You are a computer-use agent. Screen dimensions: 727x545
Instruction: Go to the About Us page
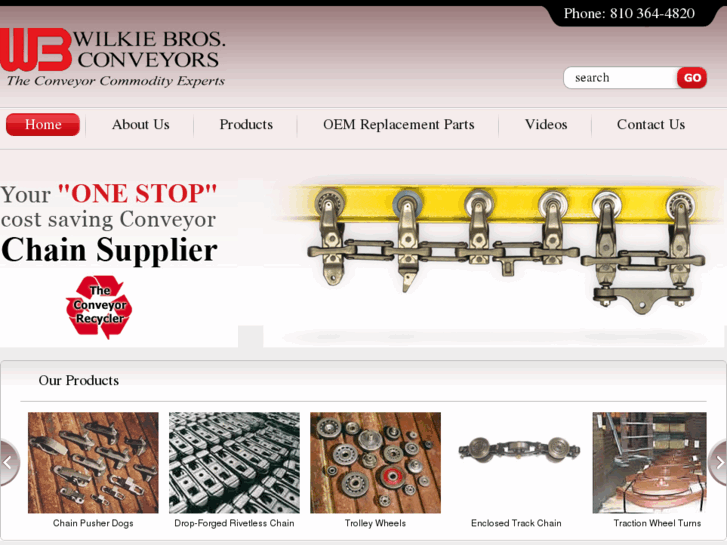tap(140, 125)
